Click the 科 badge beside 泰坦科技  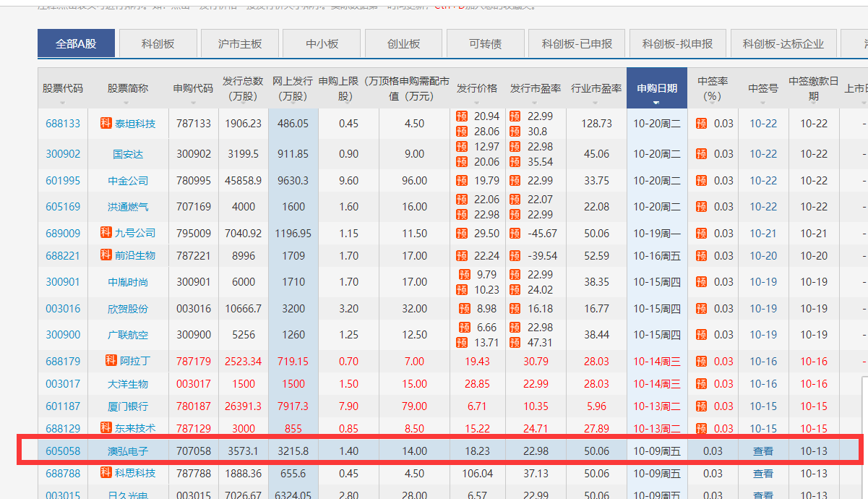pyautogui.click(x=106, y=124)
